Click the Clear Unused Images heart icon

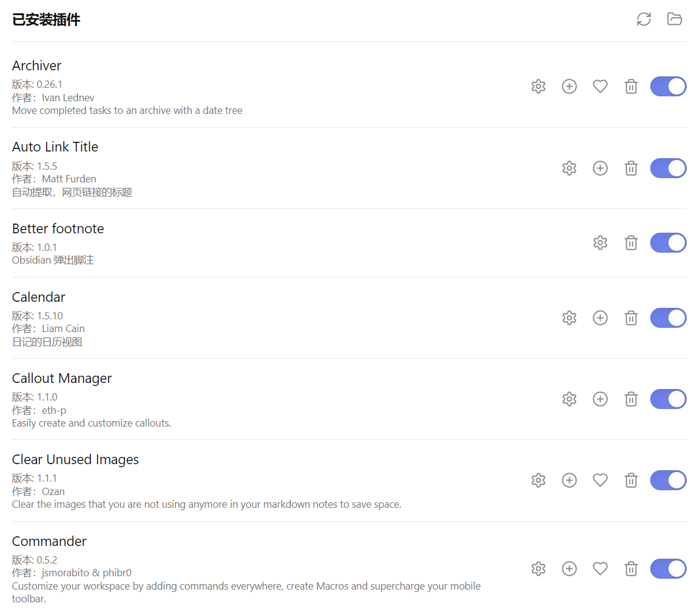tap(600, 481)
